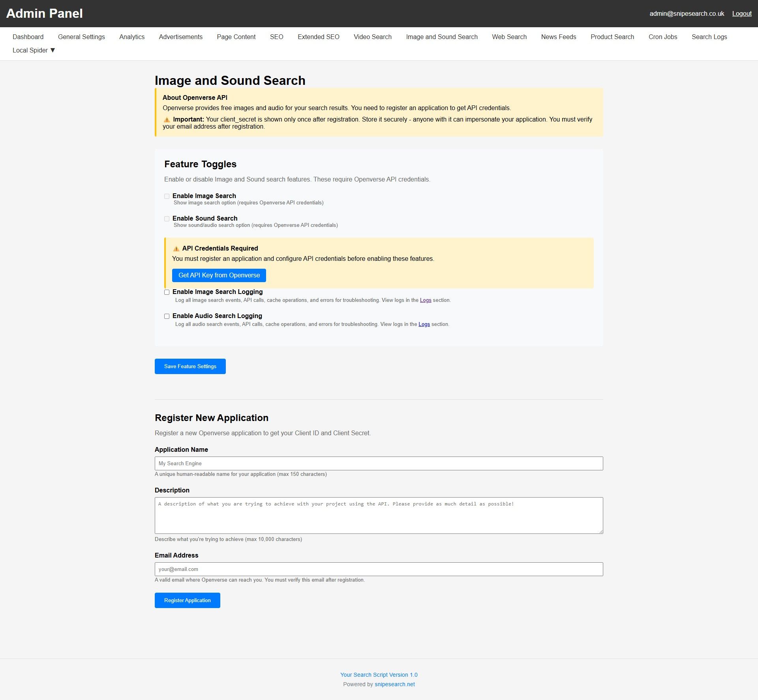The width and height of the screenshot is (758, 700).
Task: Visit the snipesearch.net footer link
Action: (394, 684)
